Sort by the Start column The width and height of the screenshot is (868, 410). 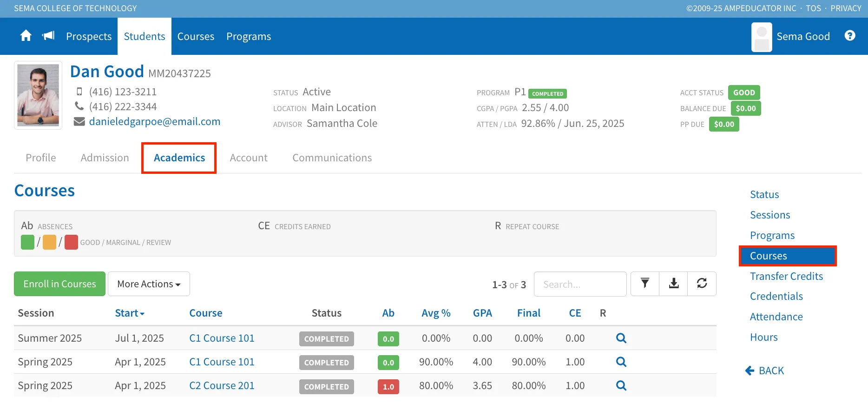130,313
